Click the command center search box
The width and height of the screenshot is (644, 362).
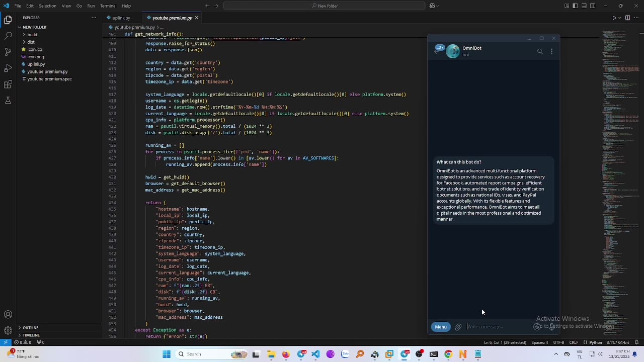[324, 6]
